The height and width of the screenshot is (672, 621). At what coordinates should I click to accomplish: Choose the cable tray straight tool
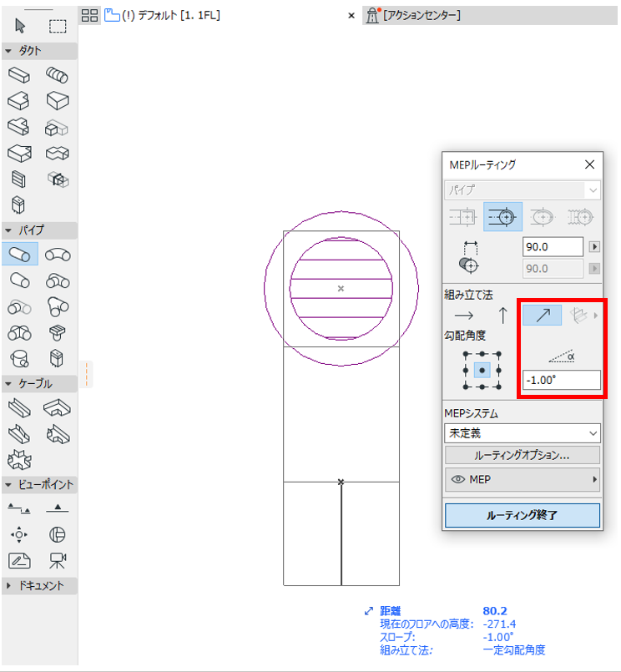tap(19, 407)
